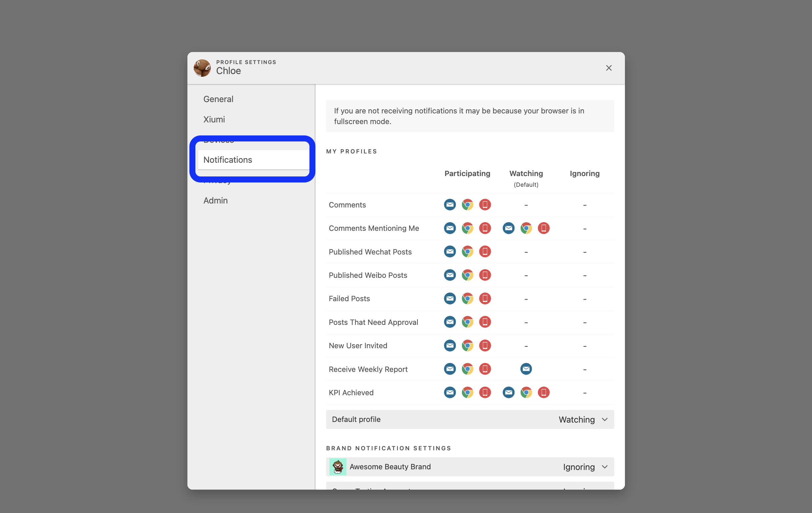Screen dimensions: 812x513
Task: Click the Comments Mentioning Me row label
Action: click(374, 228)
